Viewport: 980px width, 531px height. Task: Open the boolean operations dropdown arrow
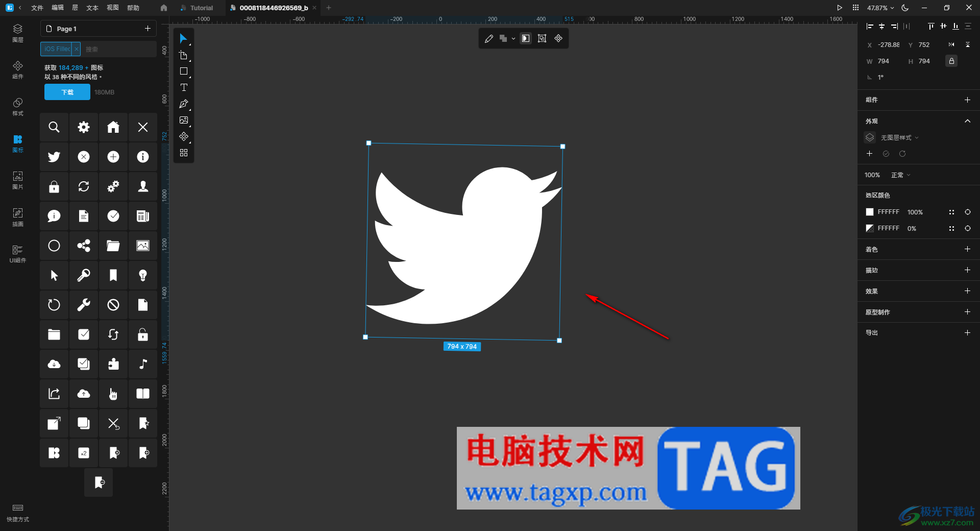click(x=513, y=39)
